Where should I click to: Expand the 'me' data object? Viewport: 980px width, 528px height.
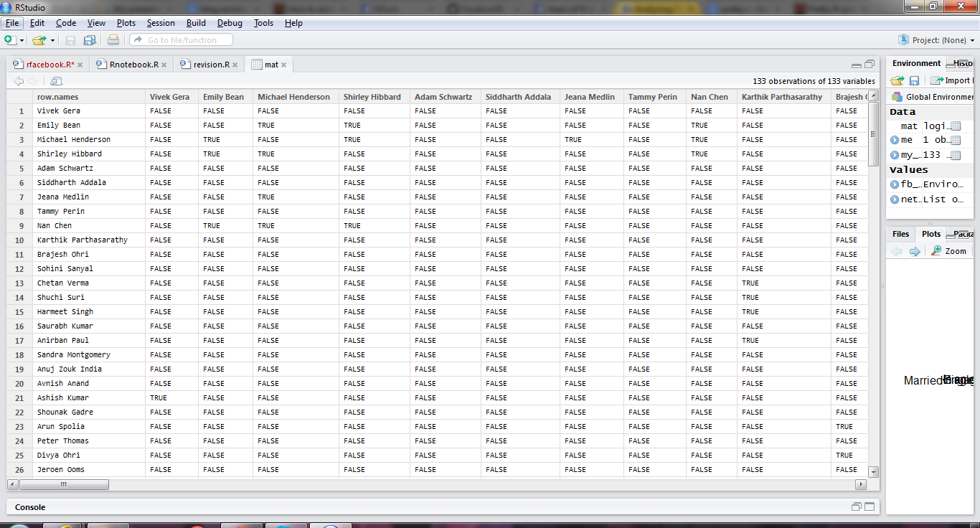[x=894, y=140]
